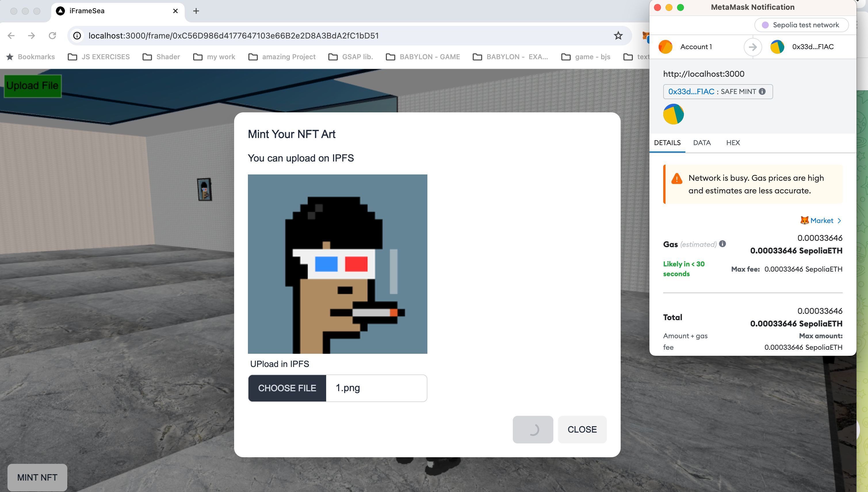Click the CHOOSE FILE button
The image size is (868, 492).
tap(287, 388)
